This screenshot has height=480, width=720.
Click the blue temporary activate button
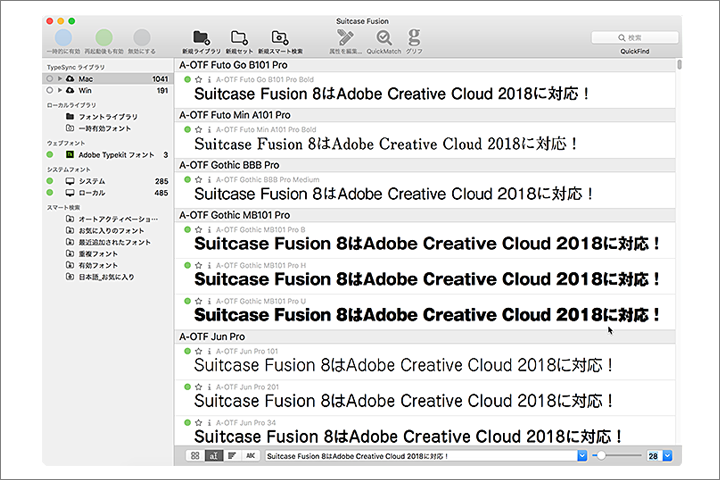pyautogui.click(x=63, y=38)
